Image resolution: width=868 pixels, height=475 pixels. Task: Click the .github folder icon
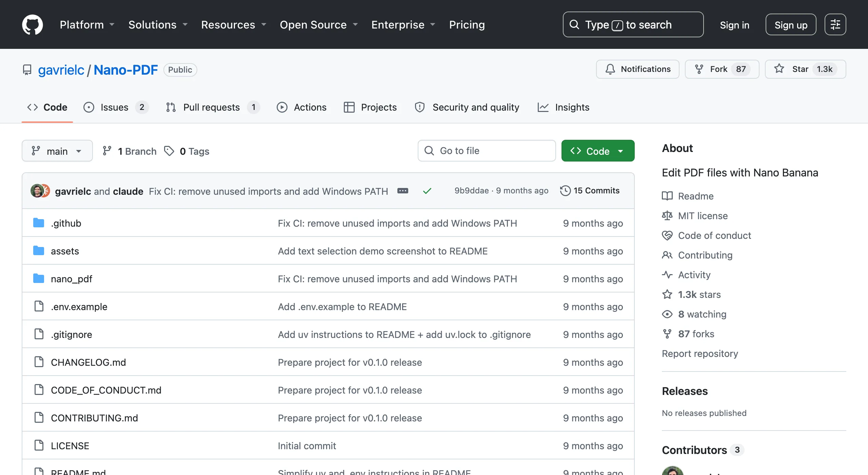[39, 223]
